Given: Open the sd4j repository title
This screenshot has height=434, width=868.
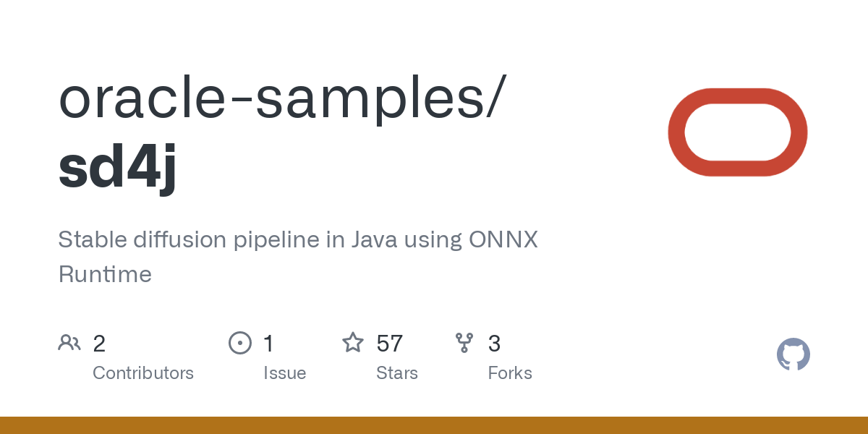Looking at the screenshot, I should click(117, 167).
